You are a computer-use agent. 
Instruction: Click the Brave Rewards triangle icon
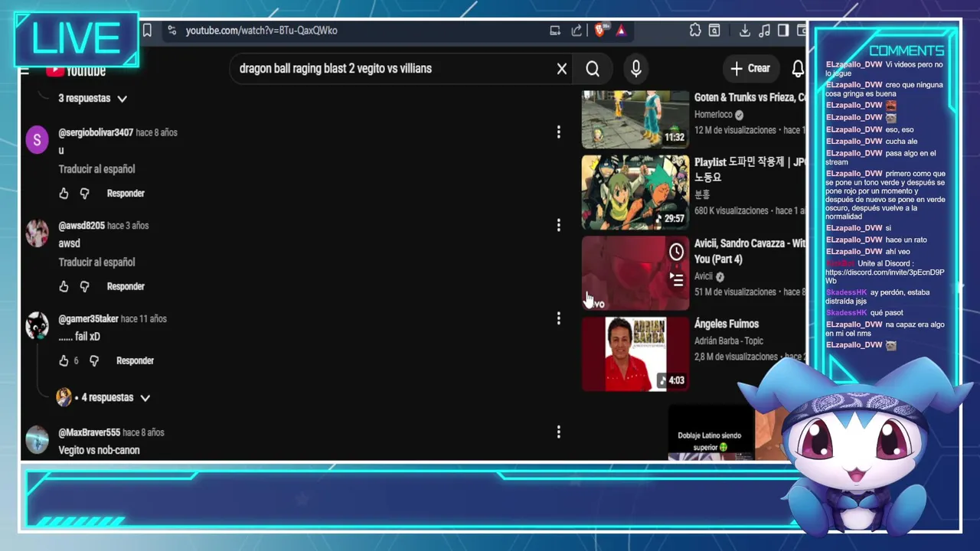[x=621, y=31]
